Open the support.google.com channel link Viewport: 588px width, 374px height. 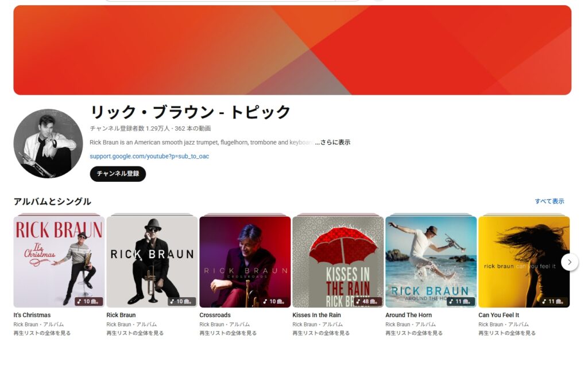pyautogui.click(x=149, y=156)
